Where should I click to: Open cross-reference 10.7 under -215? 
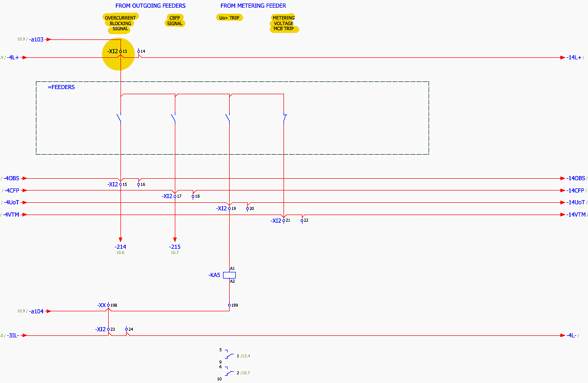click(175, 253)
